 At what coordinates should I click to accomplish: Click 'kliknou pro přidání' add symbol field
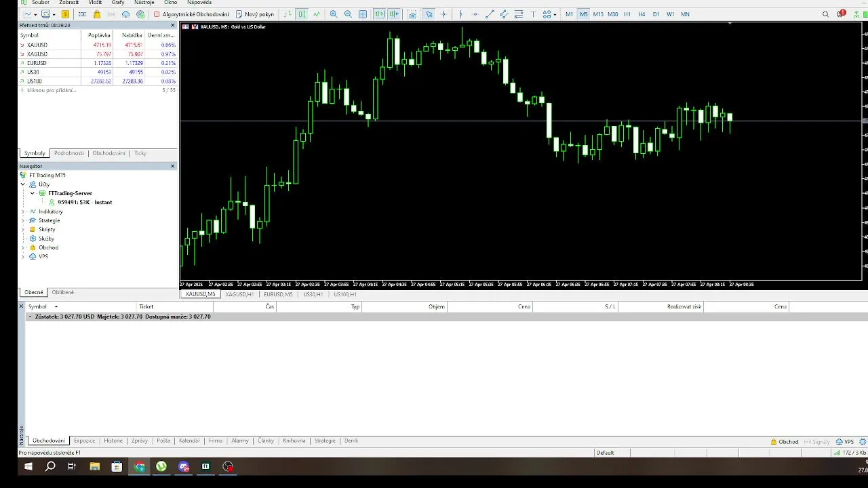(52, 90)
